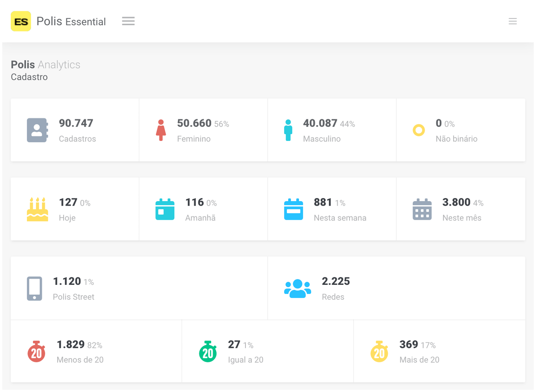The width and height of the screenshot is (536, 392).
Task: Click the 2.225 Redes count
Action: (336, 281)
